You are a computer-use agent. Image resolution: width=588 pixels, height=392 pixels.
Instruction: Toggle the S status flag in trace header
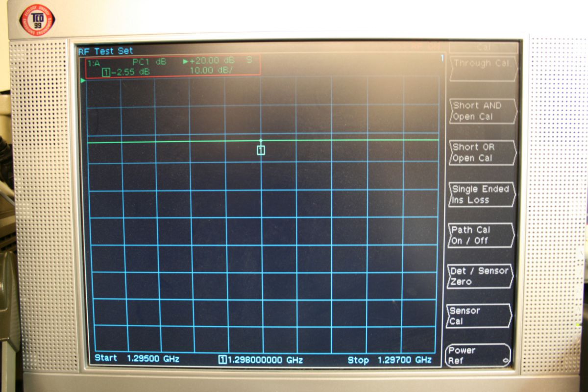pos(249,61)
